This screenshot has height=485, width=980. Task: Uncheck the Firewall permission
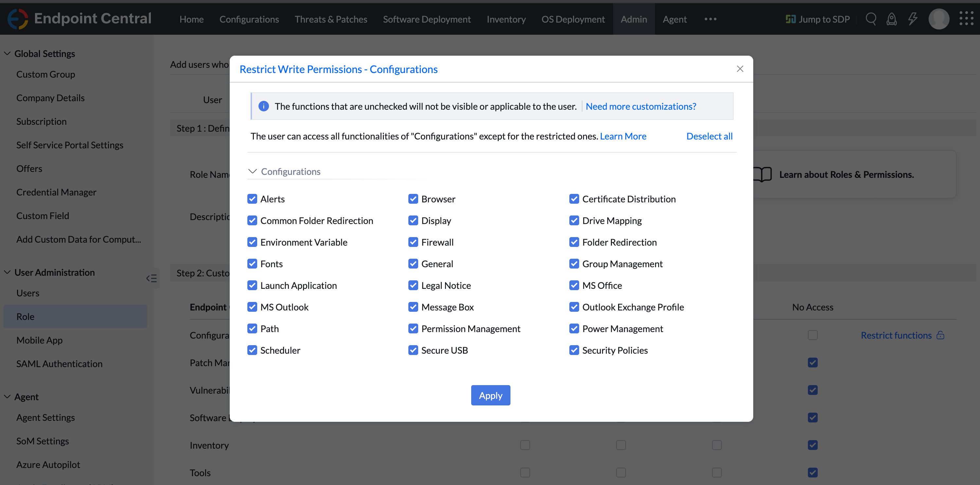coord(413,242)
